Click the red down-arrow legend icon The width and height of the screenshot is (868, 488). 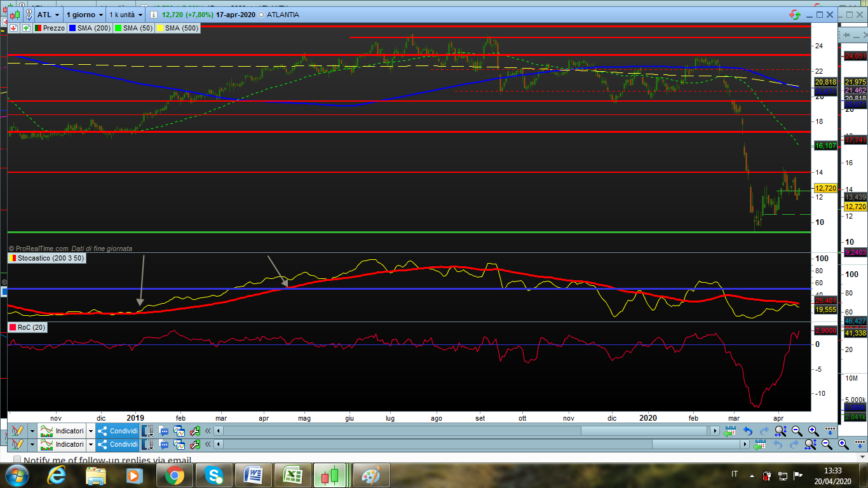[15, 28]
